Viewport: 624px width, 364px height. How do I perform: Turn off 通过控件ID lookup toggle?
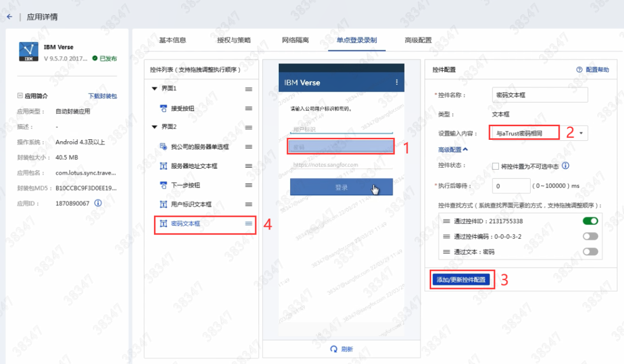[x=590, y=221]
